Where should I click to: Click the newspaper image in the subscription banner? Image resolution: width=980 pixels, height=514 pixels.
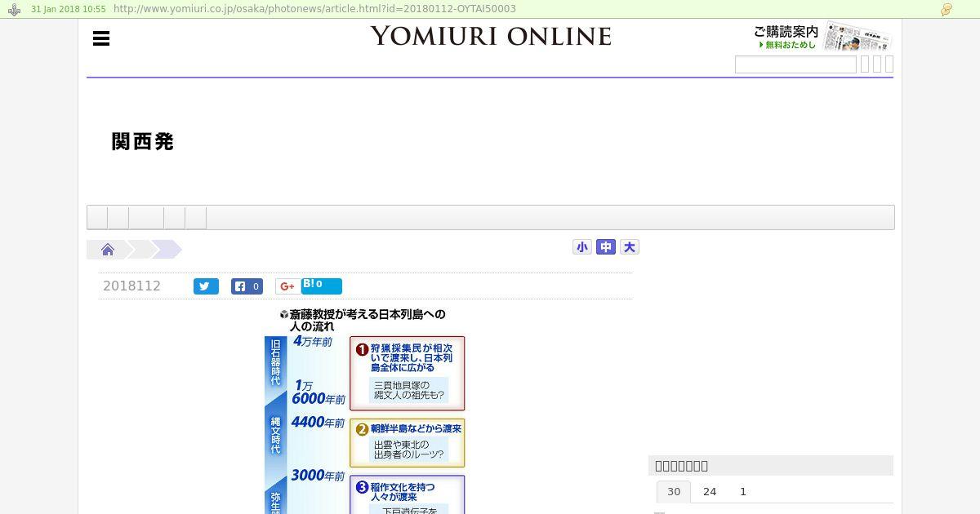click(857, 36)
